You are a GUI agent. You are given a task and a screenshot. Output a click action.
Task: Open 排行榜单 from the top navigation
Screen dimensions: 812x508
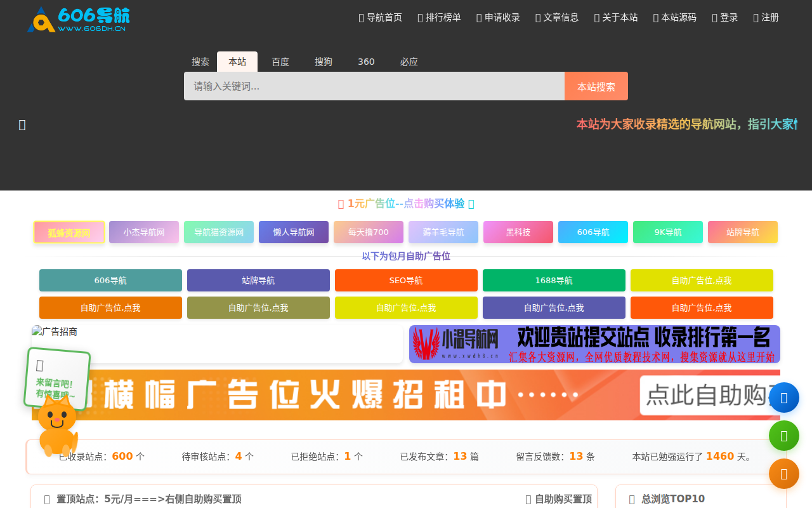pos(439,18)
